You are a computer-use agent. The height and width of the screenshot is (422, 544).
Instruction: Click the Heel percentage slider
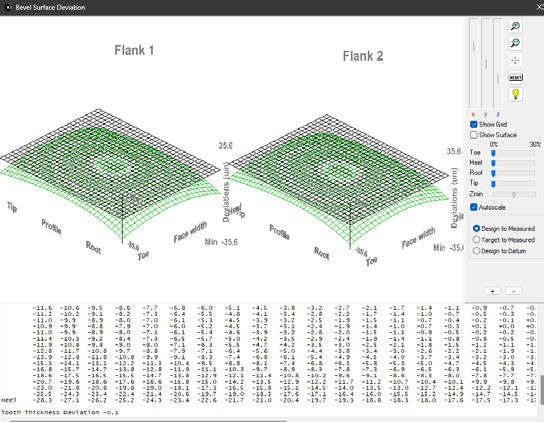point(513,163)
